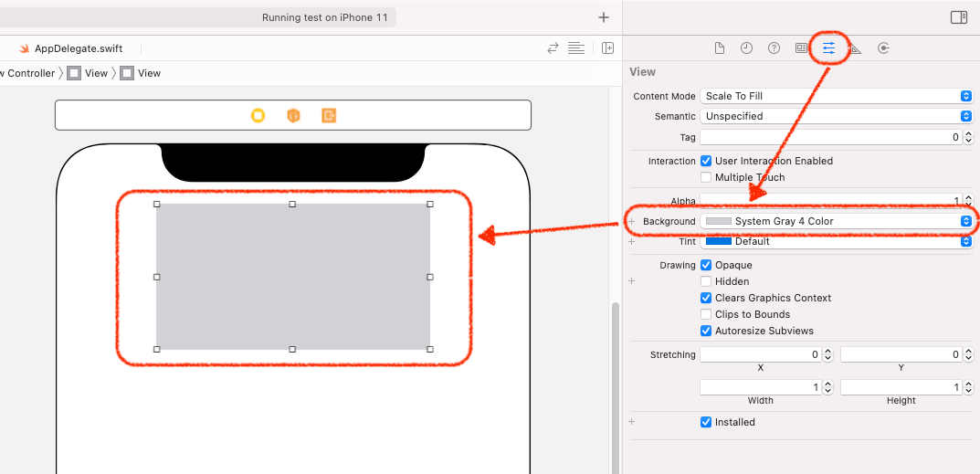980x474 pixels.
Task: Click the canvas vertical scrollbar
Action: pos(615,388)
